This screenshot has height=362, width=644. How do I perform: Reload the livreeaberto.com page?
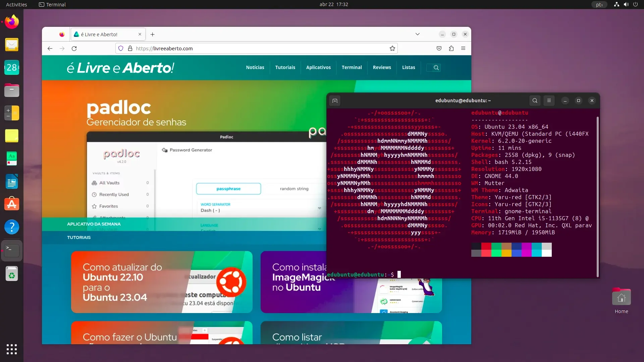point(74,48)
